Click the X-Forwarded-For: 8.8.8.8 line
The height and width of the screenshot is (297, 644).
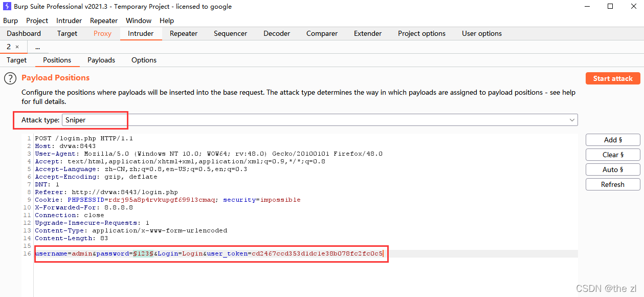(x=84, y=207)
